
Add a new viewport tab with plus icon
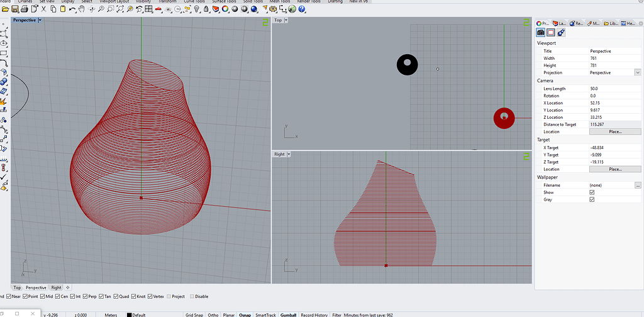point(68,288)
